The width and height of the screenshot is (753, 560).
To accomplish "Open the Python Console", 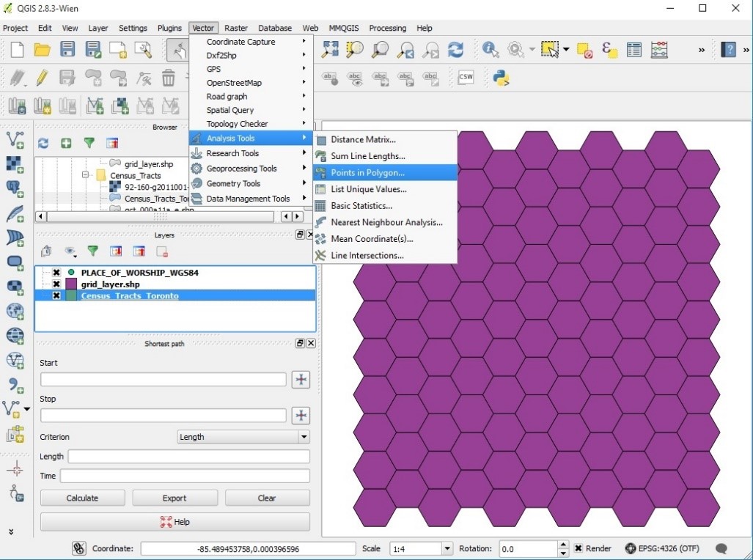I will click(x=502, y=76).
